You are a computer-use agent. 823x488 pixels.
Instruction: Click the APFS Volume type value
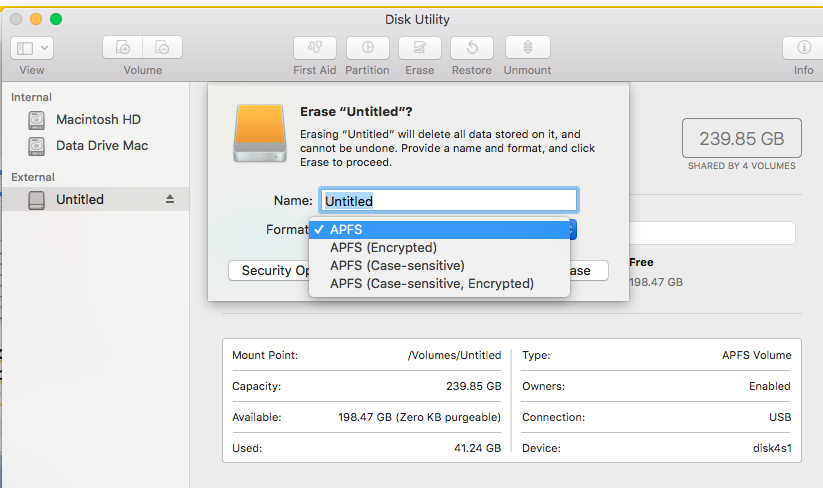[757, 355]
